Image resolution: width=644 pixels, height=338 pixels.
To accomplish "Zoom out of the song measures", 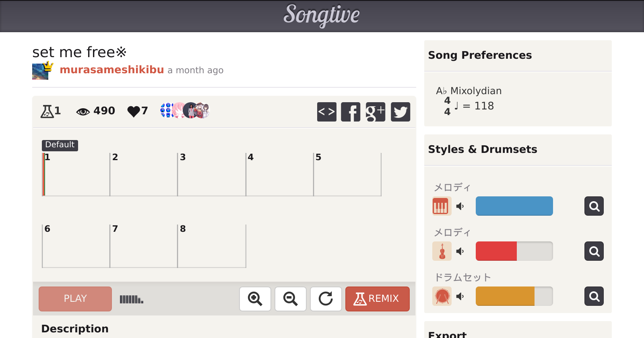I will (x=291, y=299).
